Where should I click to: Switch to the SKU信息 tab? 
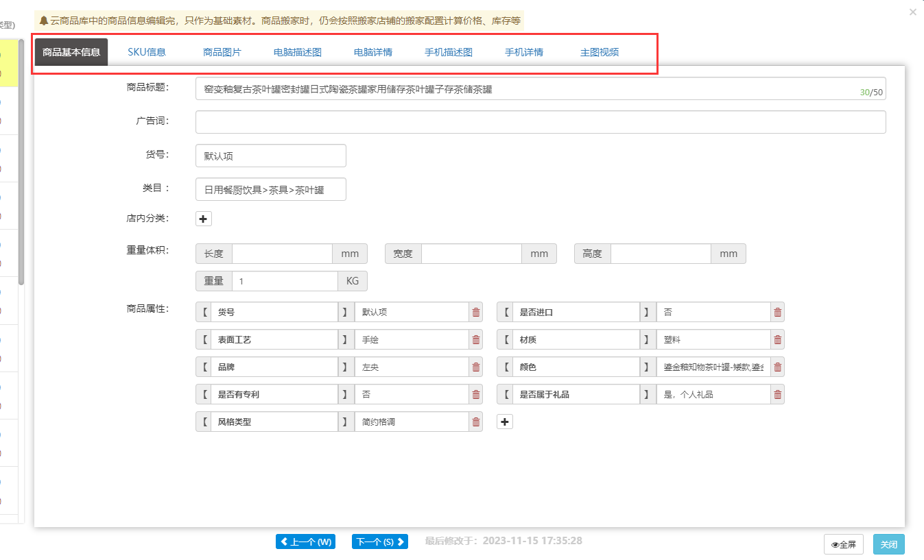pyautogui.click(x=147, y=52)
